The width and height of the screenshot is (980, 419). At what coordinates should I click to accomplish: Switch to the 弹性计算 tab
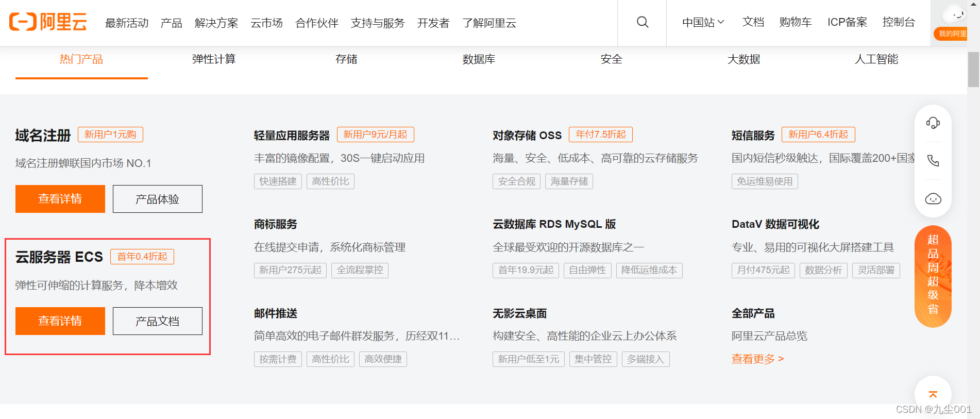pyautogui.click(x=214, y=59)
